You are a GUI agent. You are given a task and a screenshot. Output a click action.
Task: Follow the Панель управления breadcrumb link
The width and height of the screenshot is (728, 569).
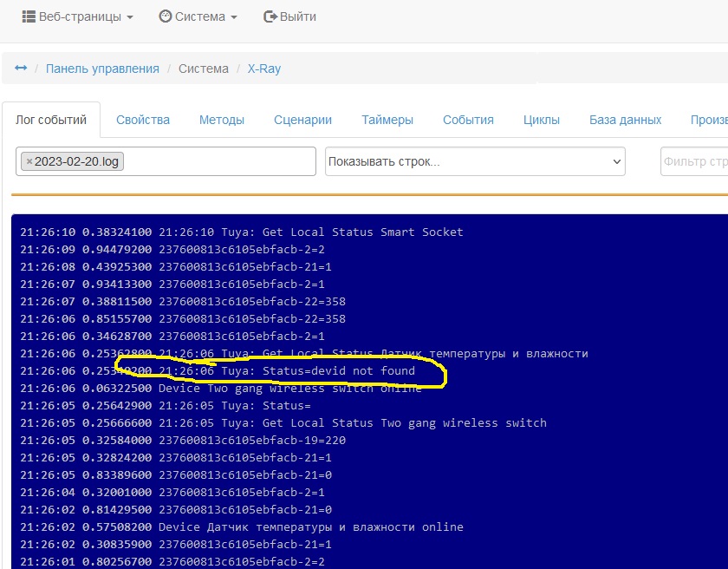[x=102, y=69]
